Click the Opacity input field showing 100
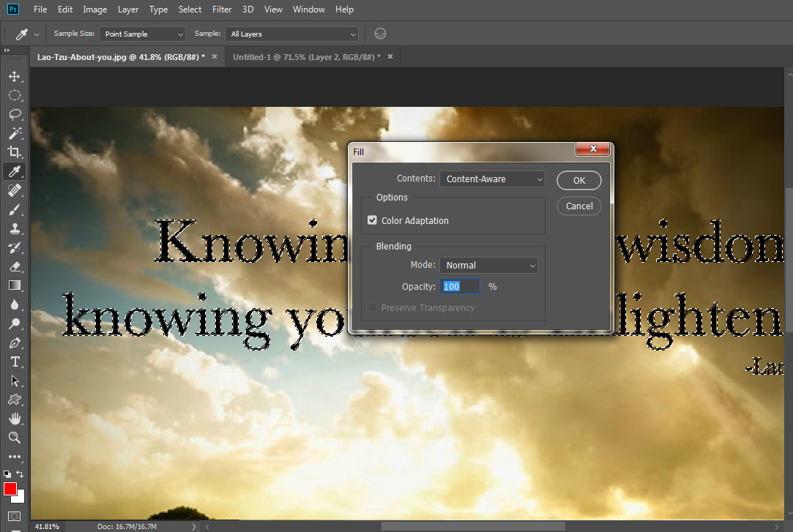This screenshot has height=532, width=793. (x=459, y=286)
